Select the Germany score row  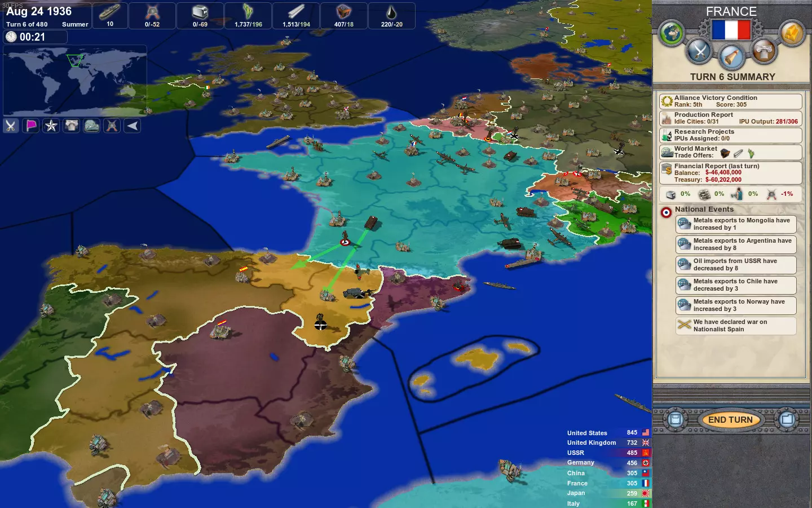tap(608, 463)
